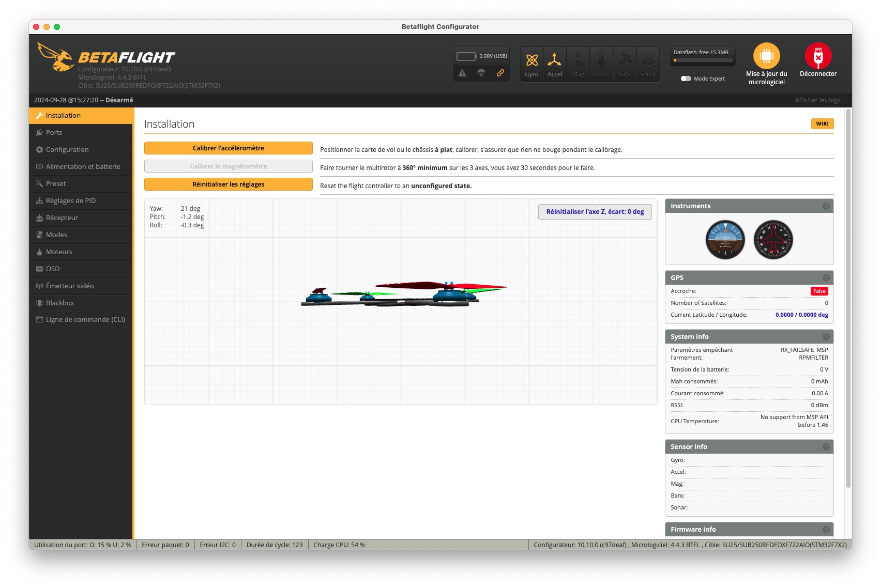Click the vertical scrollbar on the right

click(848, 297)
